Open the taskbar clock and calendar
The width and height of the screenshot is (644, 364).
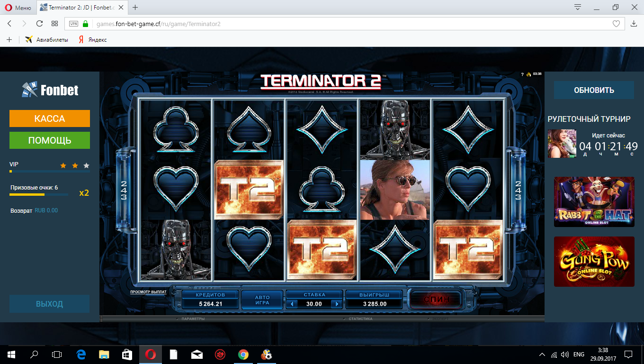603,354
